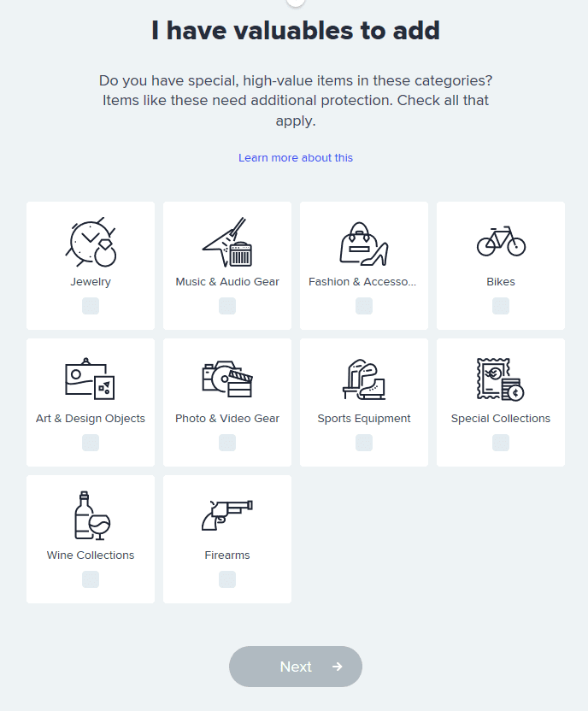Check the Wine Collections checkbox

[x=91, y=579]
